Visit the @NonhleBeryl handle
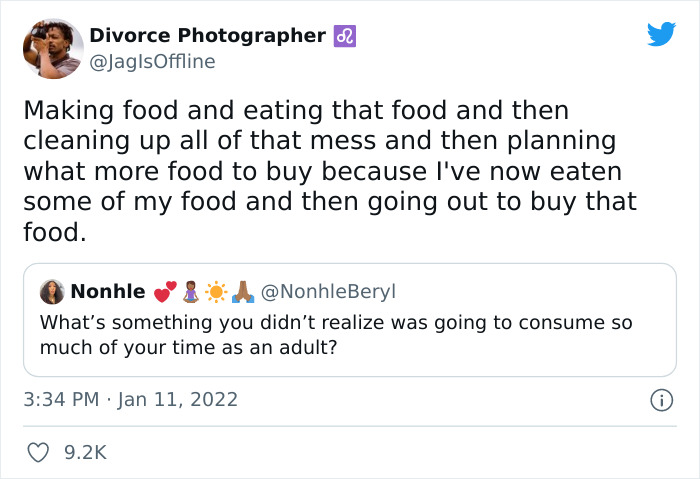This screenshot has width=700, height=479. click(x=328, y=292)
